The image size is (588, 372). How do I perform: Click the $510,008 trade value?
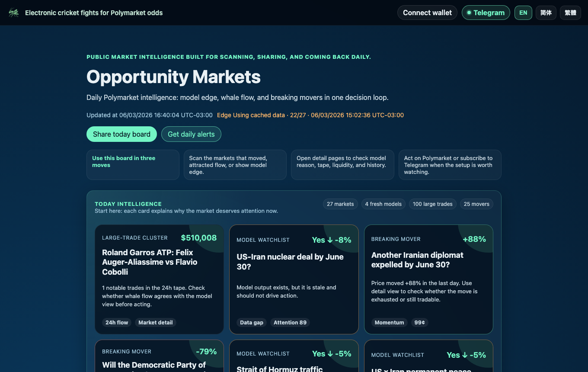pyautogui.click(x=198, y=237)
